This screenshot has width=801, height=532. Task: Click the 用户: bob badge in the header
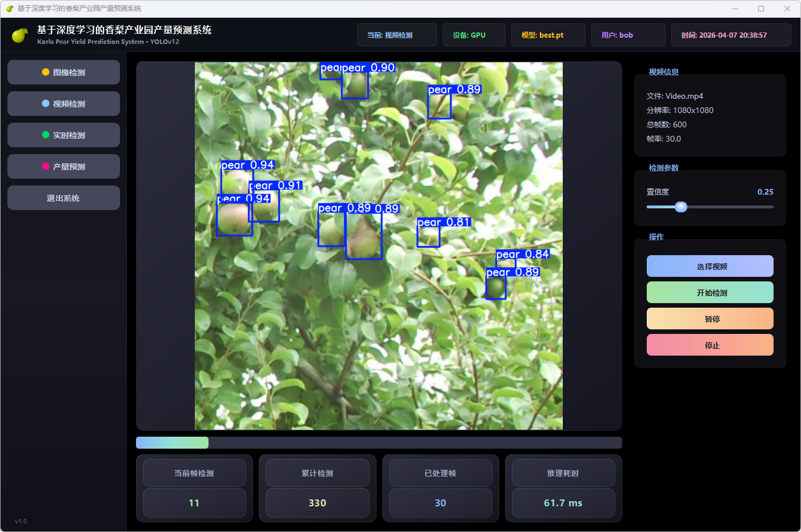(628, 35)
